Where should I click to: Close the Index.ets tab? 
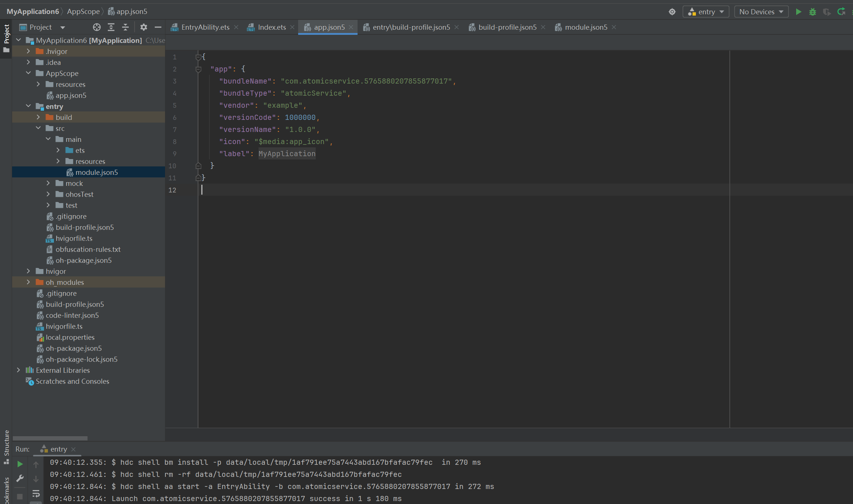tap(292, 27)
